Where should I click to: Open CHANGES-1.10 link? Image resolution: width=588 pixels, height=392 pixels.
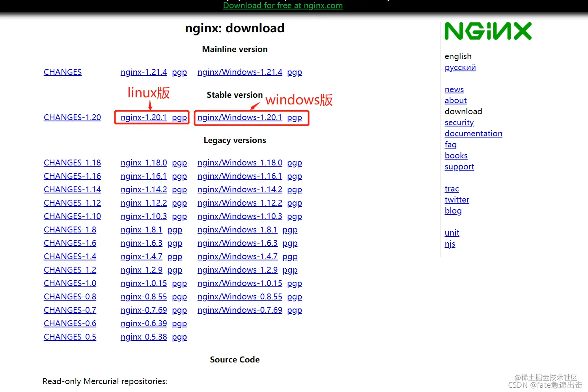click(x=72, y=216)
